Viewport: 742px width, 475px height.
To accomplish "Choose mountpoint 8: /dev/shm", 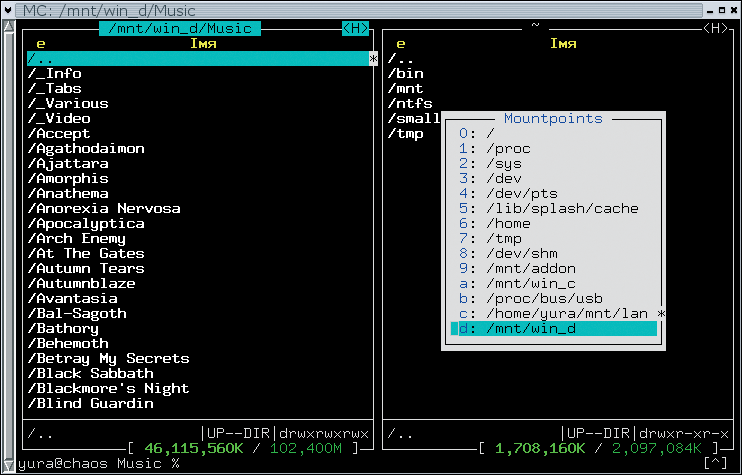I will click(x=553, y=254).
